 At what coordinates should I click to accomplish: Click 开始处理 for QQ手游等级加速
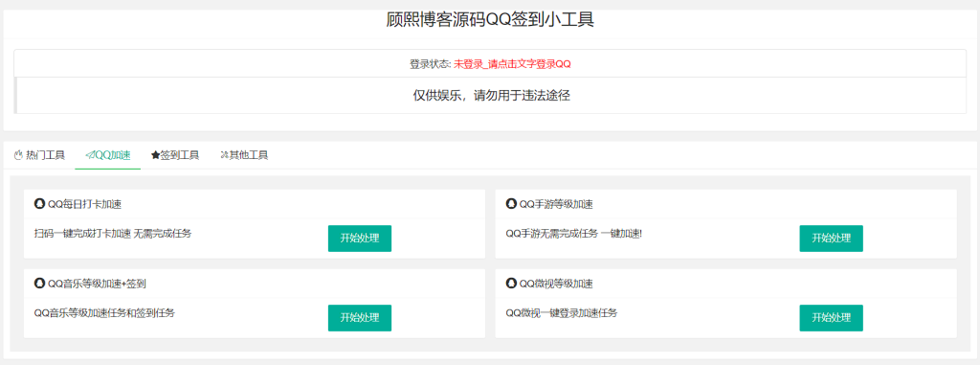click(832, 239)
